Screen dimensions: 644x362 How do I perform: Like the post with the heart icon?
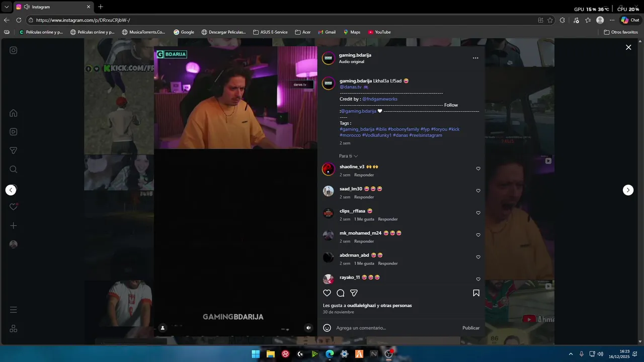click(327, 293)
